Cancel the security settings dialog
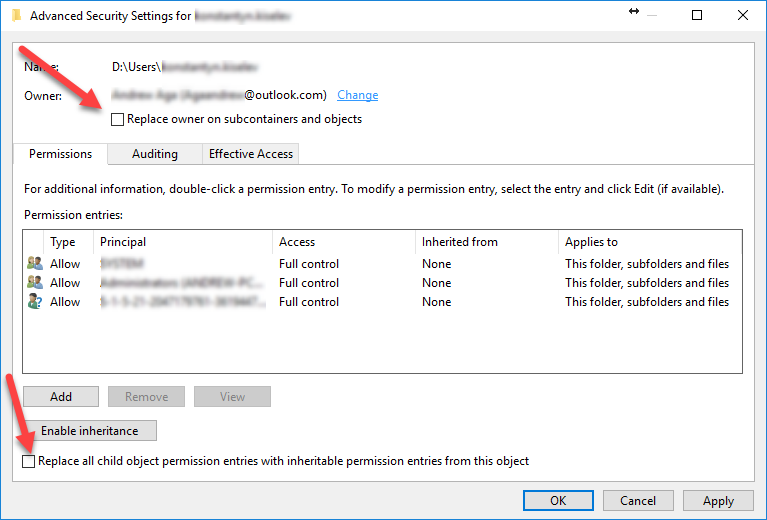This screenshot has width=767, height=520. coord(638,500)
